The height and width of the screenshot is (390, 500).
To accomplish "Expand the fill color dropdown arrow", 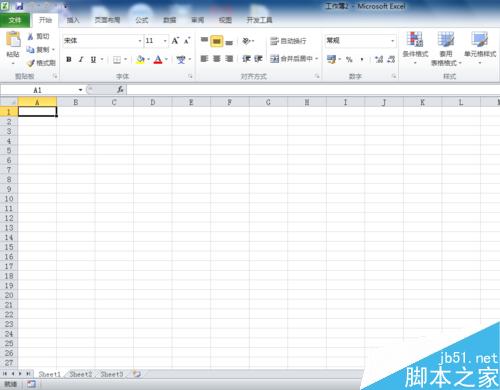I will tap(148, 60).
